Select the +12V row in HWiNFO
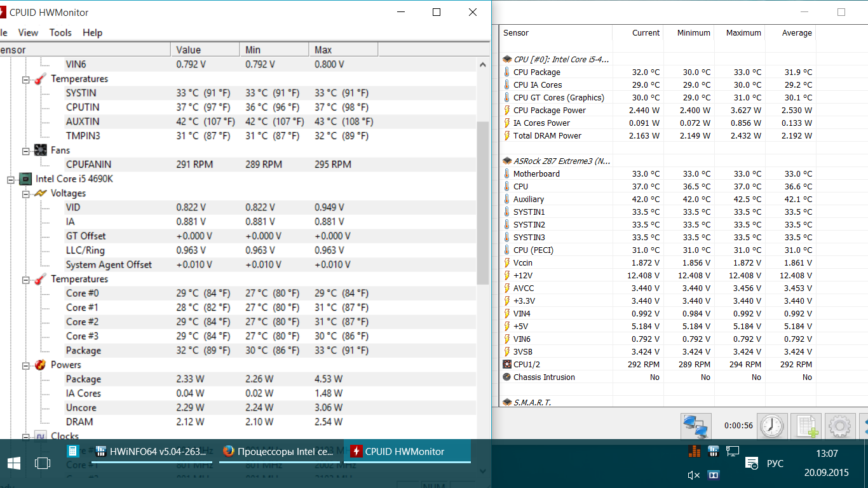 [658, 275]
